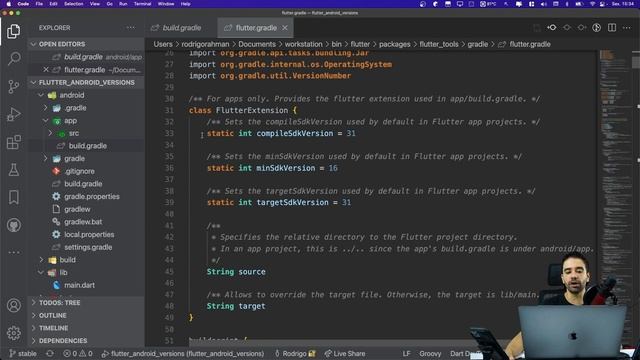
Task: Open the Run and Debug view
Action: [x=13, y=114]
